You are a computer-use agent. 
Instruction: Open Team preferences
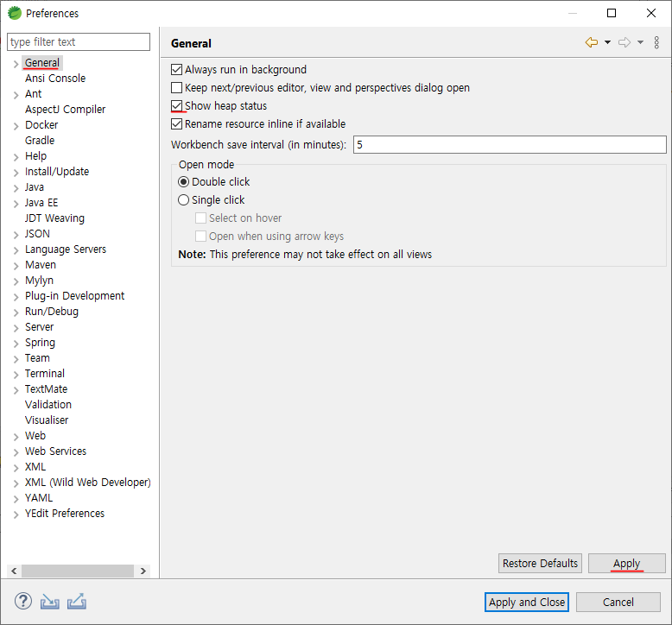(37, 358)
